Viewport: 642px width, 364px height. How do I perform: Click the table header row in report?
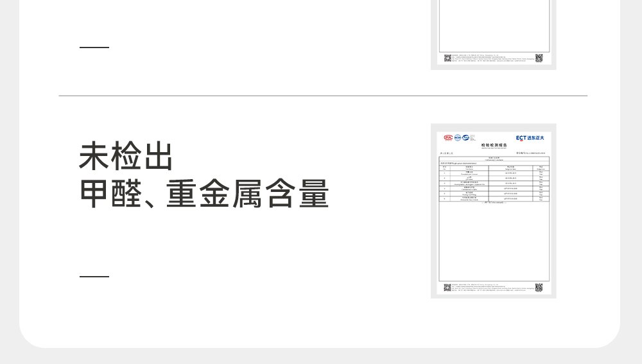coord(494,168)
